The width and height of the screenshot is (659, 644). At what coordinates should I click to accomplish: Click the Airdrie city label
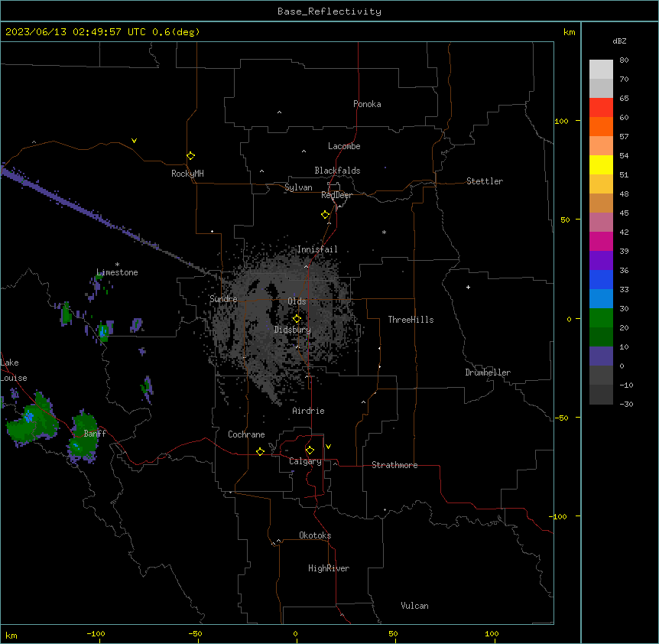click(x=309, y=411)
